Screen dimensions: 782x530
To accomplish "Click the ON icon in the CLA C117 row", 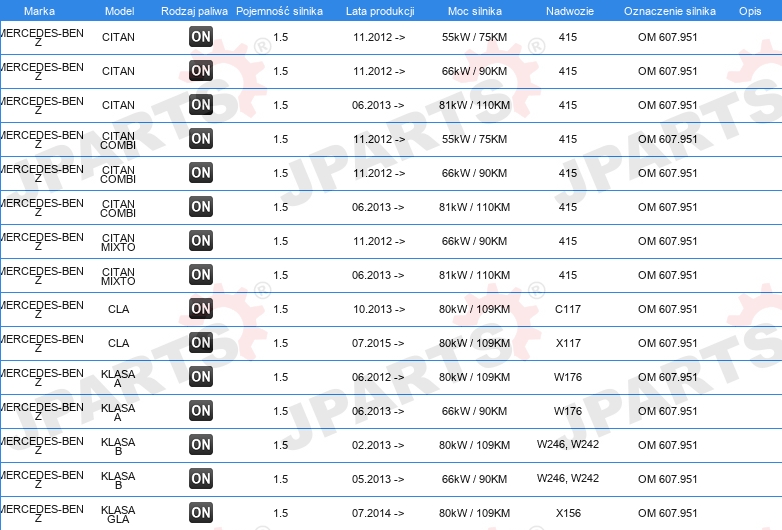I will (201, 309).
